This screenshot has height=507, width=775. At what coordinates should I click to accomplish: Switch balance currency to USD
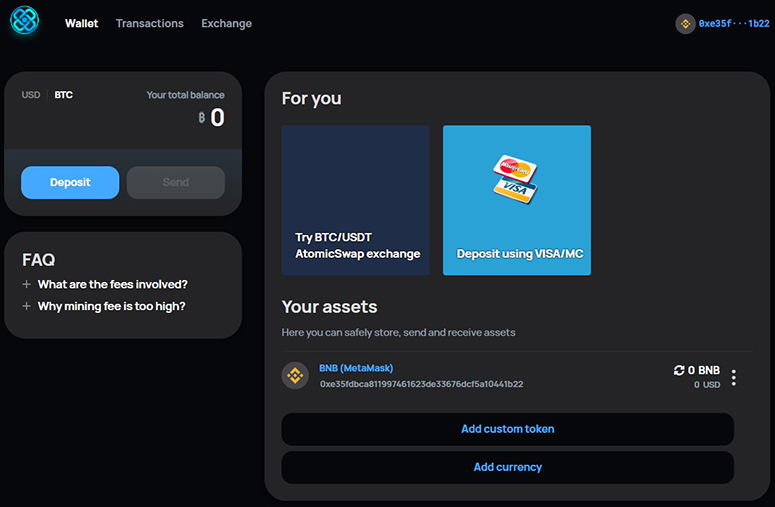click(x=31, y=95)
